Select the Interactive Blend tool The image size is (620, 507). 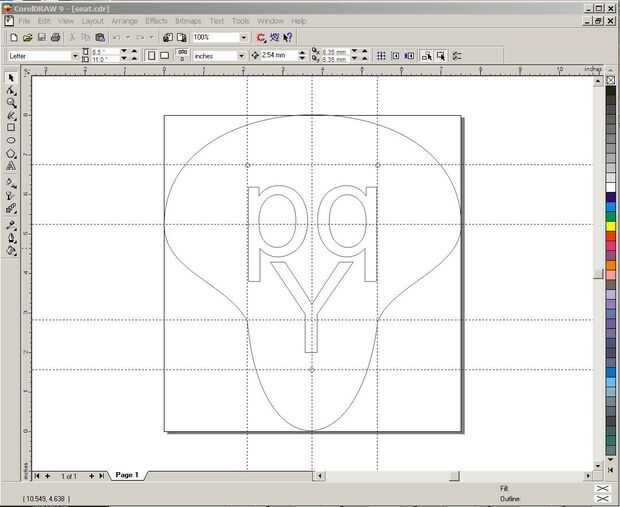pyautogui.click(x=11, y=208)
